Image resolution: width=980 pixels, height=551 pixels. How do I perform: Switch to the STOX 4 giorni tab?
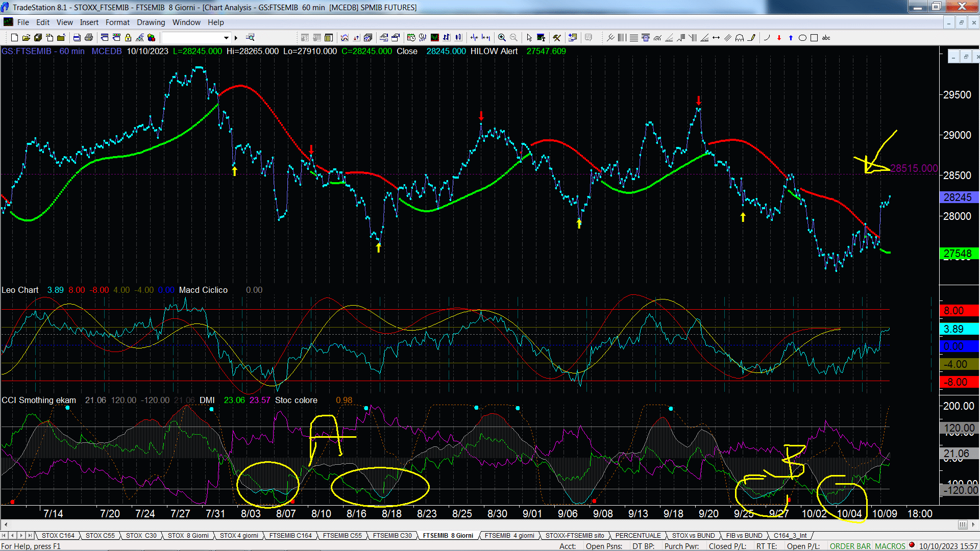[x=239, y=536]
